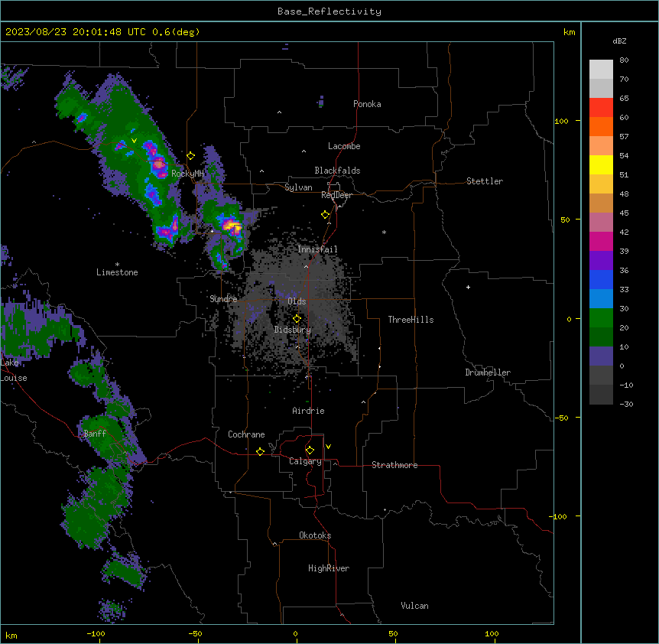Click the yellow diamond marker below Cochrane
The image size is (659, 644).
(x=260, y=451)
